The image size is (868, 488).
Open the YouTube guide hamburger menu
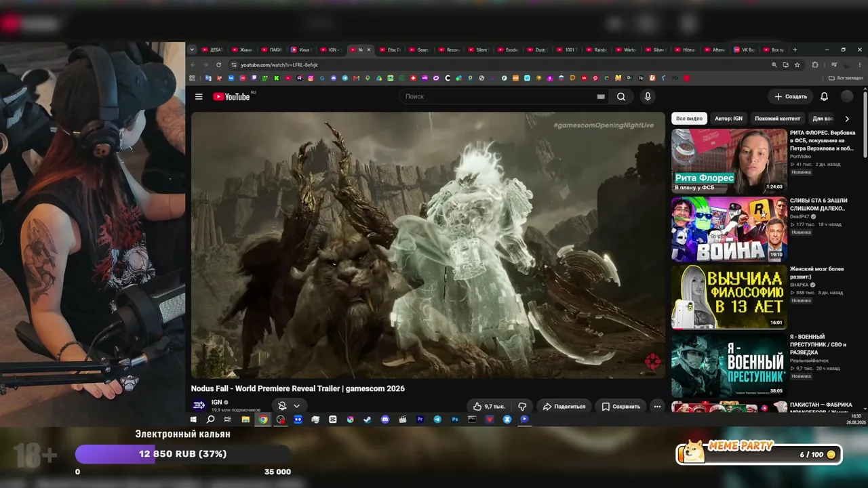coord(199,96)
